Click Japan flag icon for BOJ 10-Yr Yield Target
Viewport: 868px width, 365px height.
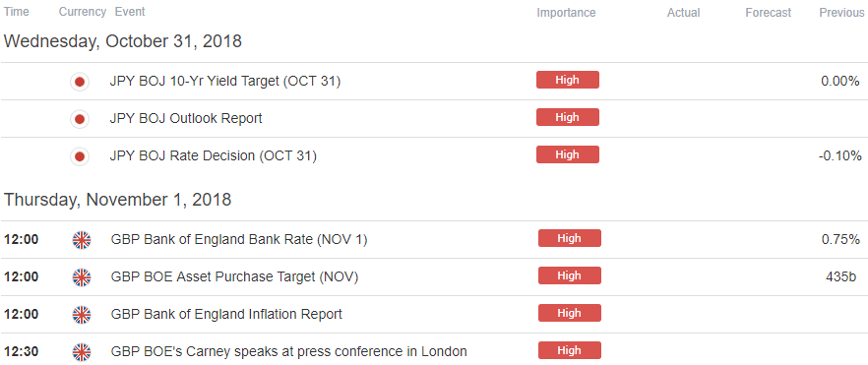[x=80, y=82]
